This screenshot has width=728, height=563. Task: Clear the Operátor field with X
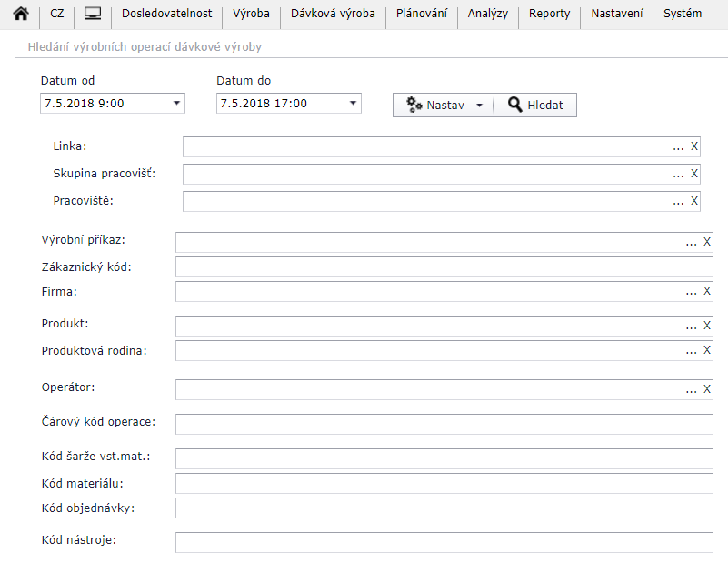707,389
